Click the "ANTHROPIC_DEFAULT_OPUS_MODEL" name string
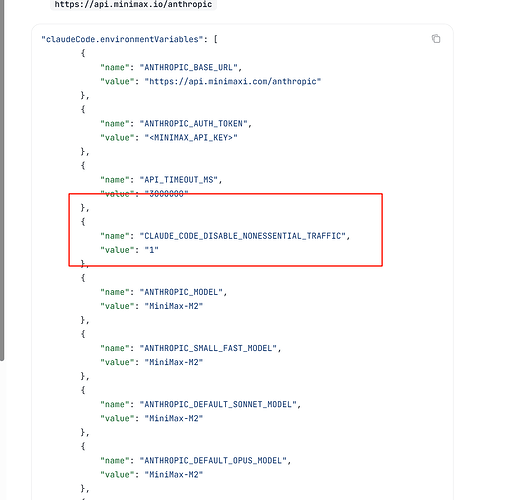The height and width of the screenshot is (500, 506). coord(213,461)
